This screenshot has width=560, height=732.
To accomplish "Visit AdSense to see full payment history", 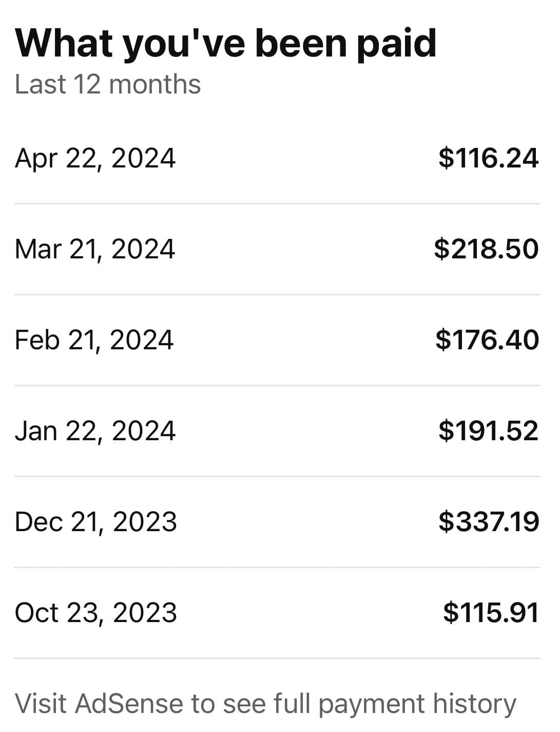I will [265, 704].
